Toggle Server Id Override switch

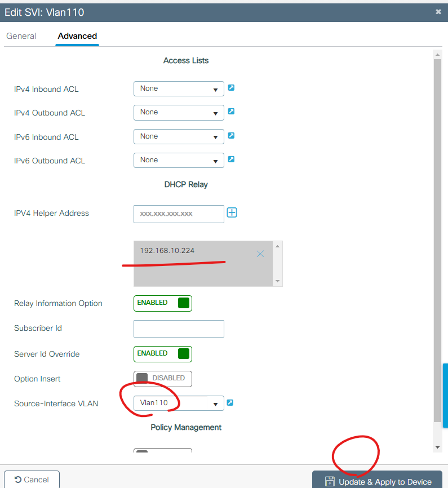(x=163, y=354)
